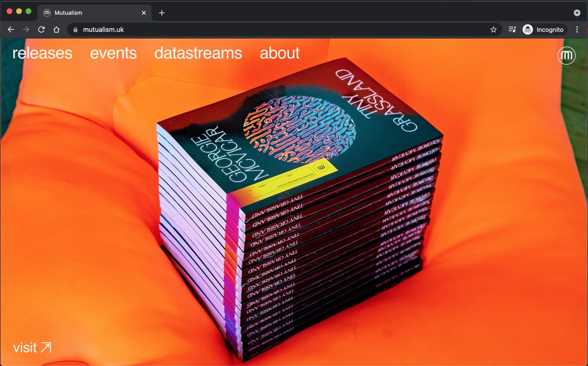The height and width of the screenshot is (366, 588).
Task: Click the browser back arrow
Action: click(x=11, y=29)
